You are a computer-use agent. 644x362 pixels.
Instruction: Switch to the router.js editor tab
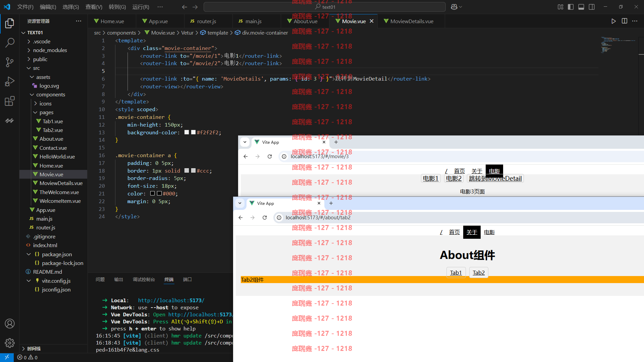pos(206,21)
